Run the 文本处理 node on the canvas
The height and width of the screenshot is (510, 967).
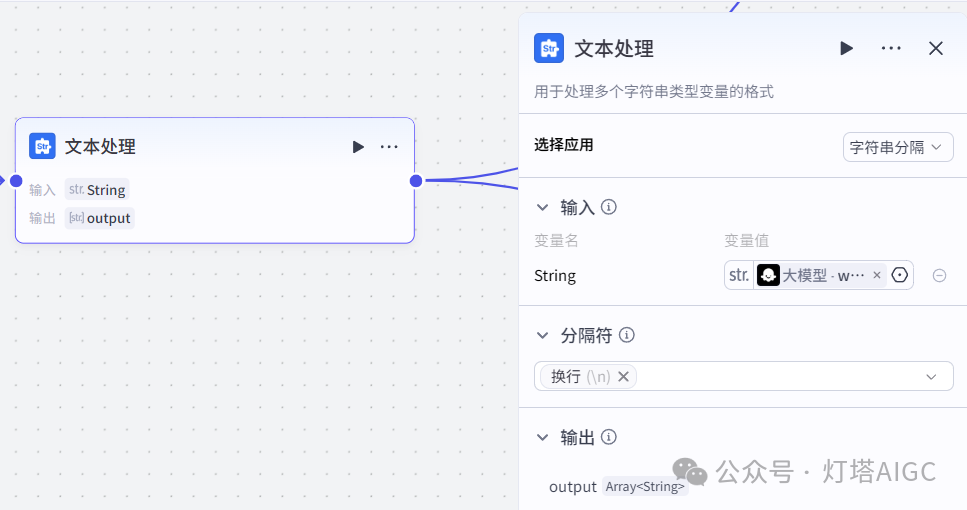[358, 147]
